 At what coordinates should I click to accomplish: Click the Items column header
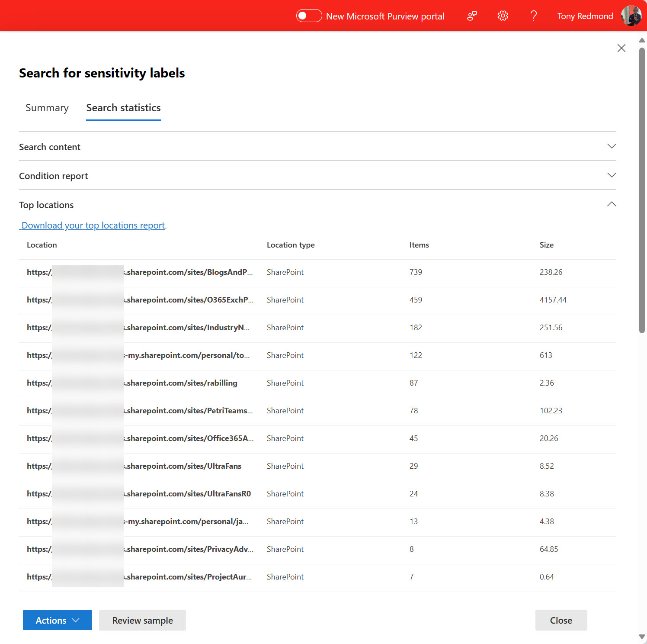(x=419, y=245)
